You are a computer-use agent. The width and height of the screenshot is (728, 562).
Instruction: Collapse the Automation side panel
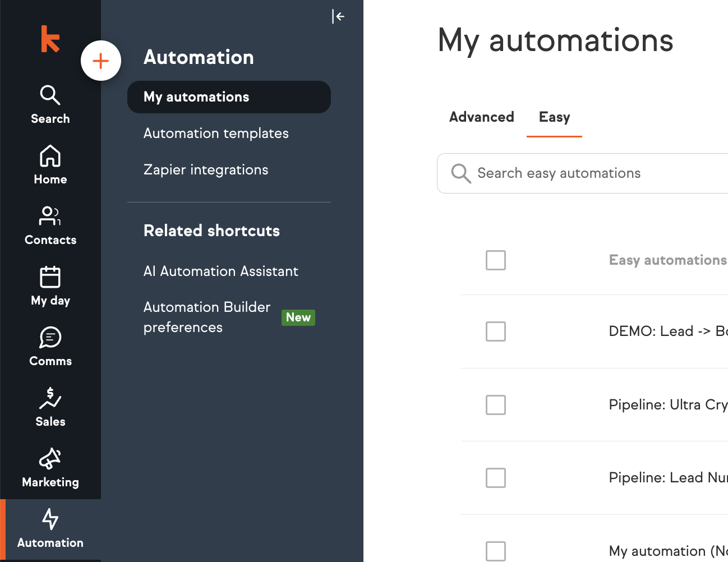(338, 17)
